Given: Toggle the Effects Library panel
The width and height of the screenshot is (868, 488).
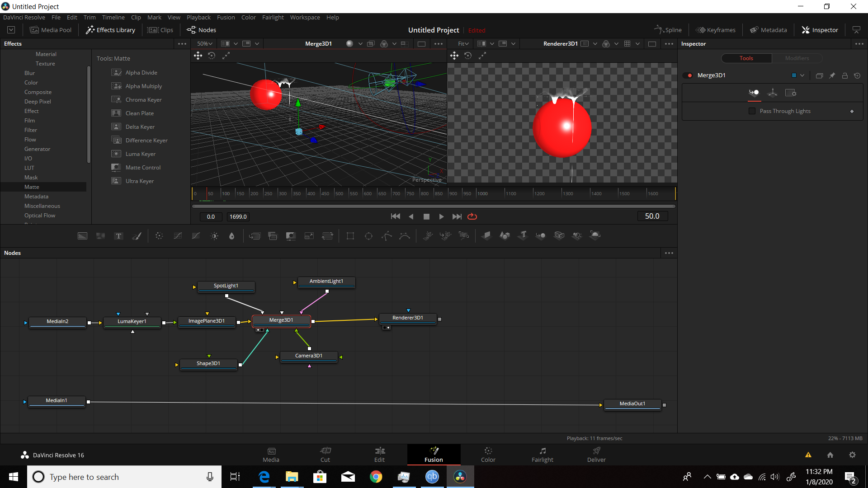Looking at the screenshot, I should point(110,30).
